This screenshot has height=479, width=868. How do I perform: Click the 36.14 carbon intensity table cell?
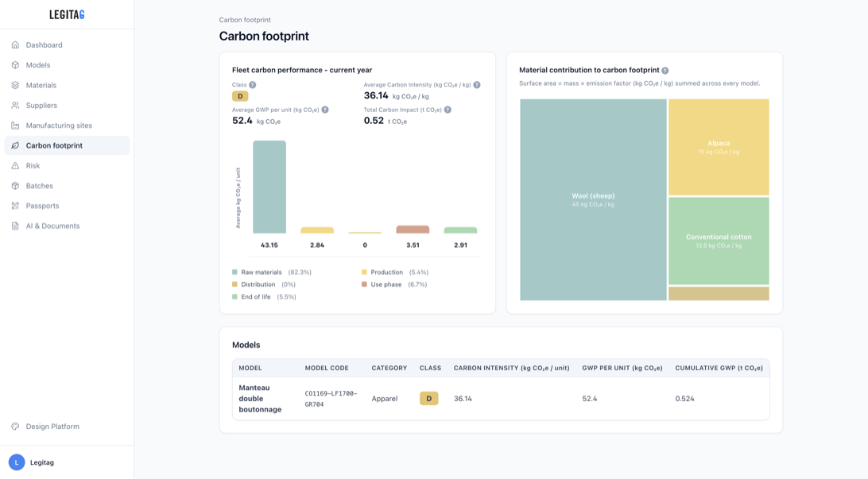pyautogui.click(x=463, y=398)
